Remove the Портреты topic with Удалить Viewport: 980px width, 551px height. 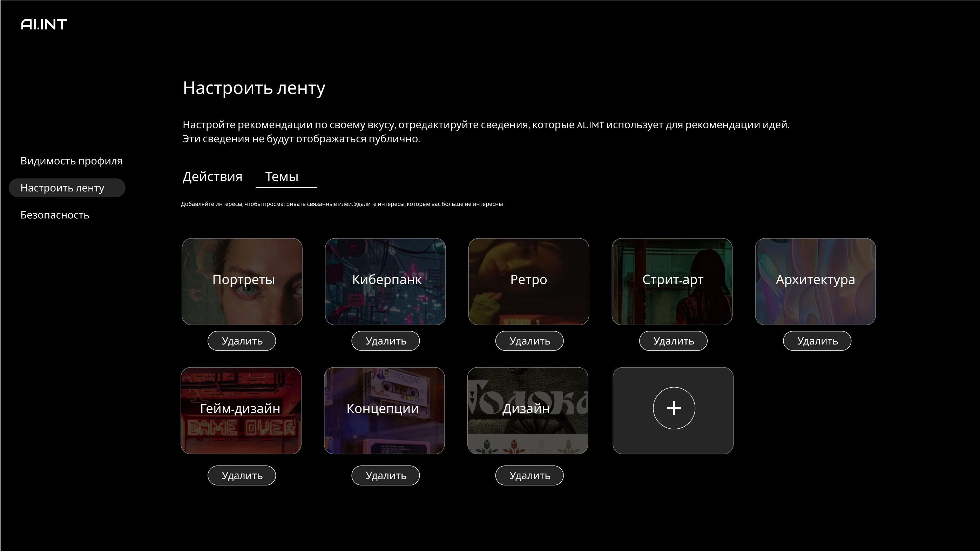[242, 341]
